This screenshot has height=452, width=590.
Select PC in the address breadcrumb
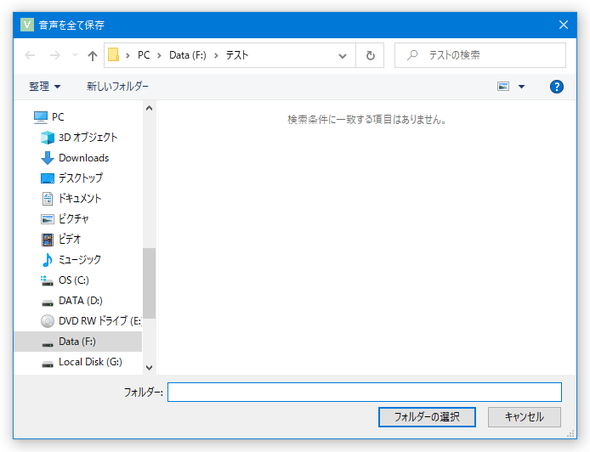(143, 55)
